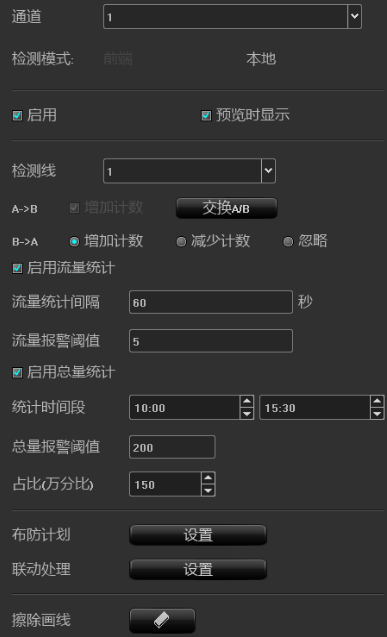
Task: Open 布防计划 设置 button
Action: click(x=198, y=535)
